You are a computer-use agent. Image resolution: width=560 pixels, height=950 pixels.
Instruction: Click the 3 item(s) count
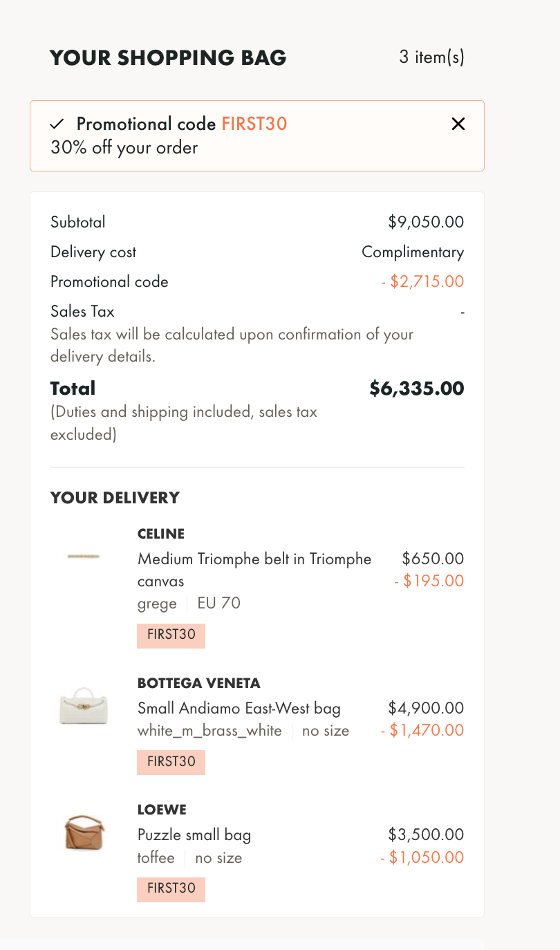(x=431, y=57)
